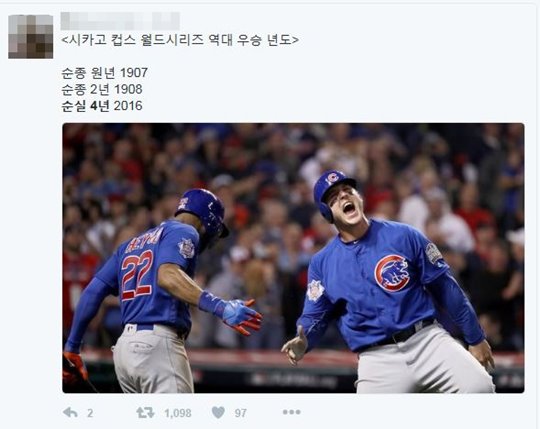Retweet this Chicago Cubs tweet

145,412
